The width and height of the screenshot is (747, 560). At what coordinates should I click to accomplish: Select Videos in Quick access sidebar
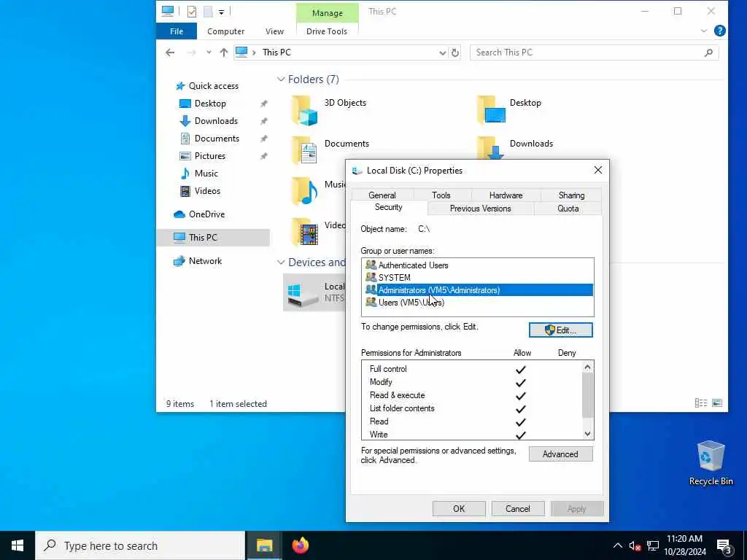click(x=207, y=191)
